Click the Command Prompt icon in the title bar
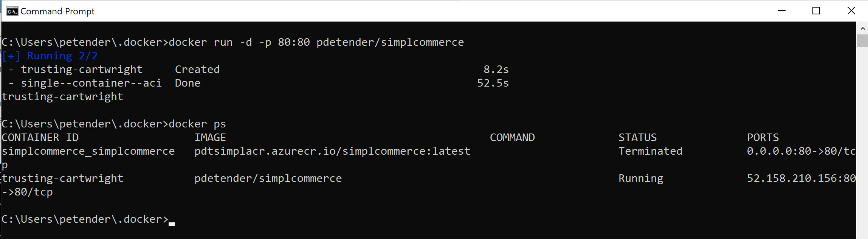The image size is (868, 239). [x=12, y=11]
